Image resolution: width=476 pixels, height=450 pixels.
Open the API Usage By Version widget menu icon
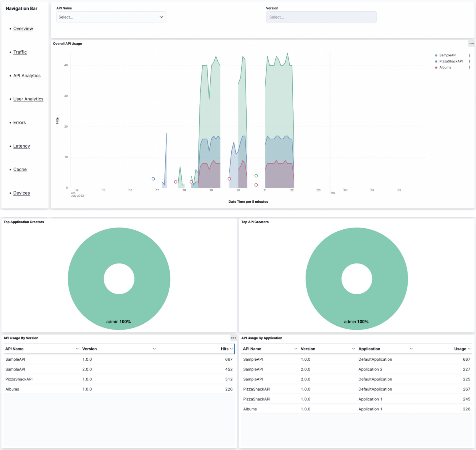pyautogui.click(x=233, y=338)
